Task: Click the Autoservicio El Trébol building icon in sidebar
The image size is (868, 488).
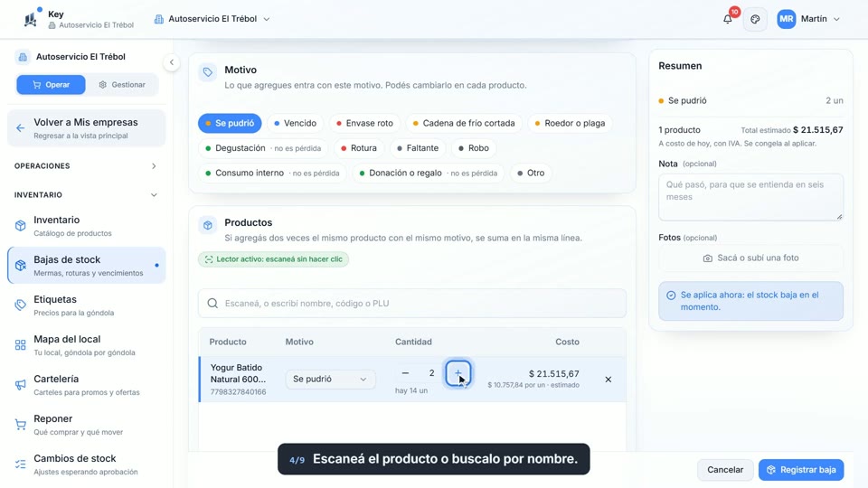Action: (23, 56)
